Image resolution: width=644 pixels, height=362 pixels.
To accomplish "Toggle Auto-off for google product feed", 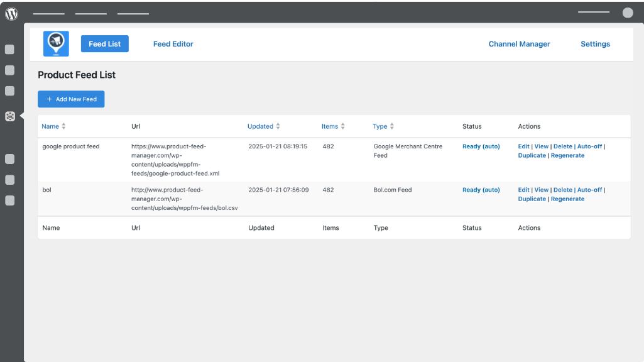I will tap(589, 146).
